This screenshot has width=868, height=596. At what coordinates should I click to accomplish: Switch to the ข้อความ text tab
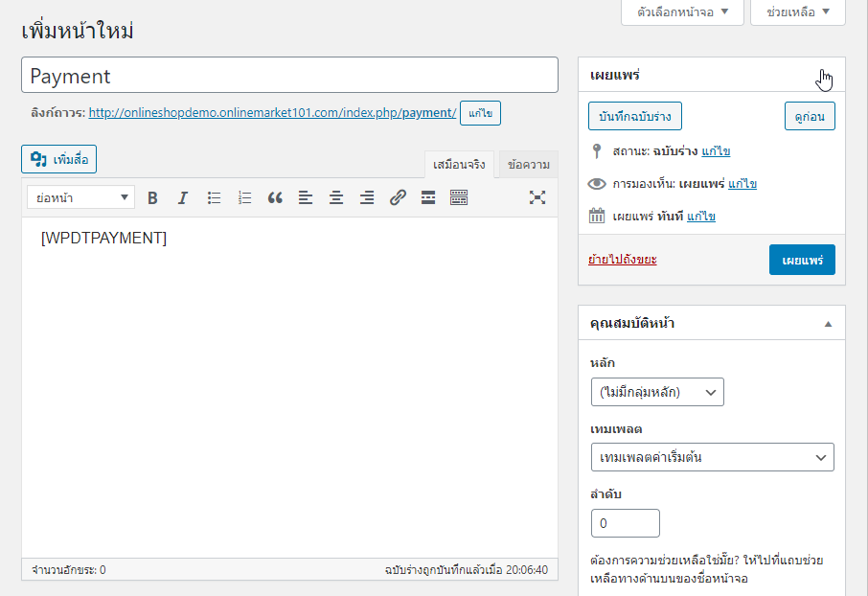529,165
